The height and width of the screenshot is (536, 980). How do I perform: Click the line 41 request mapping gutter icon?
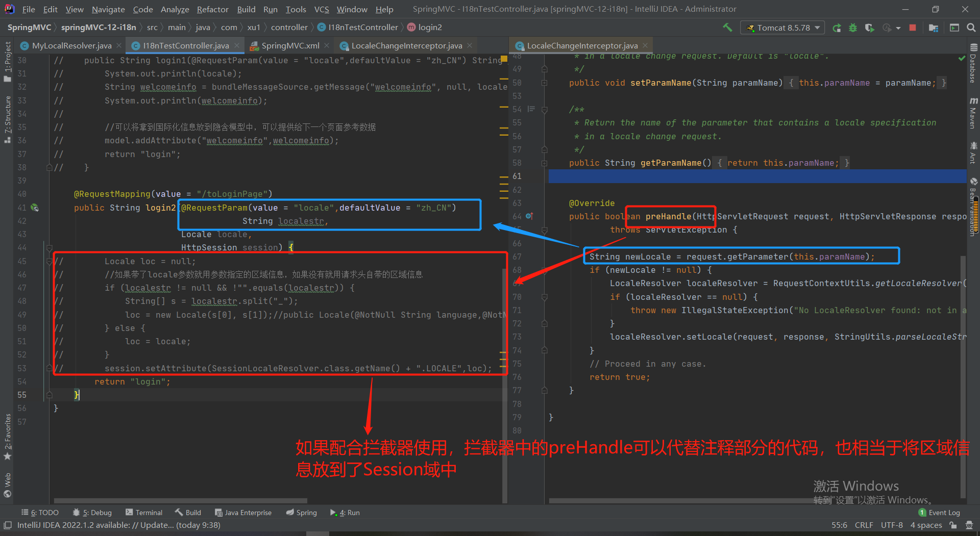pos(35,208)
